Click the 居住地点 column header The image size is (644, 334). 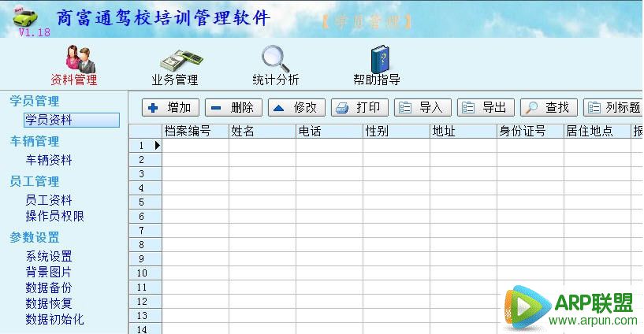click(597, 132)
